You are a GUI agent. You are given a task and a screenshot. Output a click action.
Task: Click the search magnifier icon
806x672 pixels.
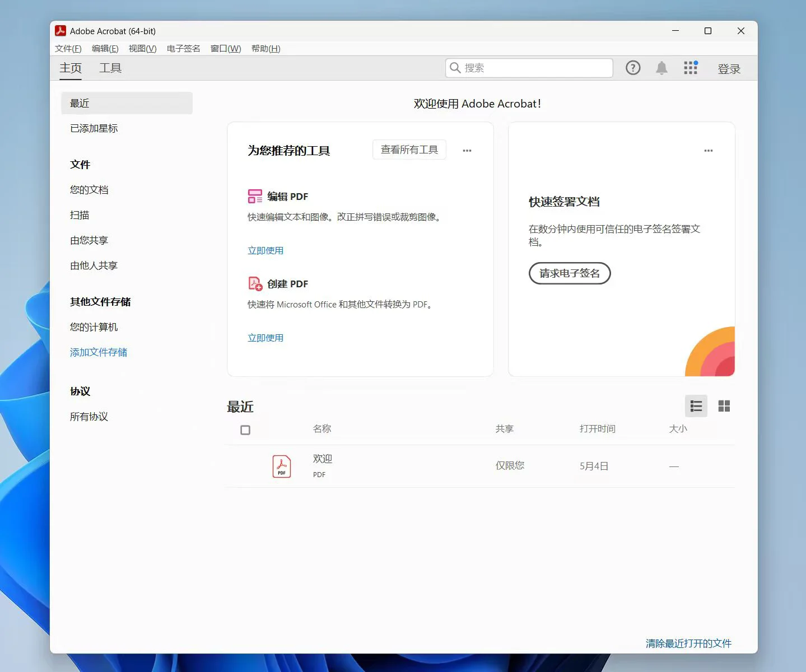pyautogui.click(x=455, y=68)
